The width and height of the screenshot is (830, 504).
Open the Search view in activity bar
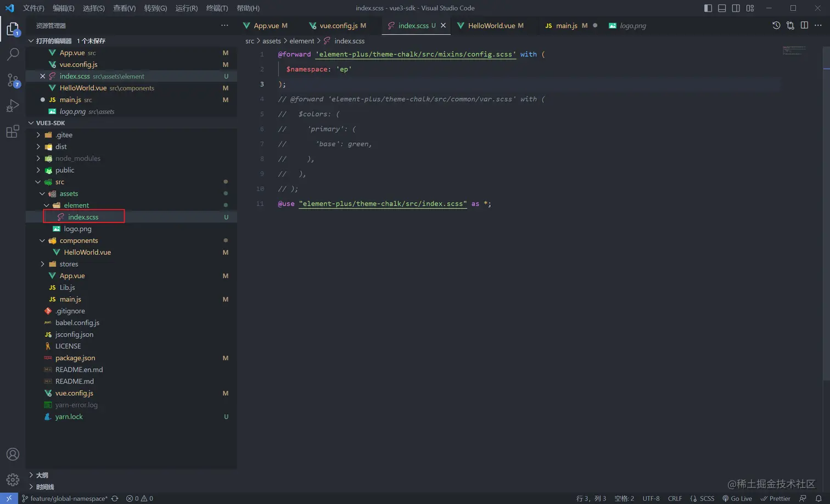(13, 54)
